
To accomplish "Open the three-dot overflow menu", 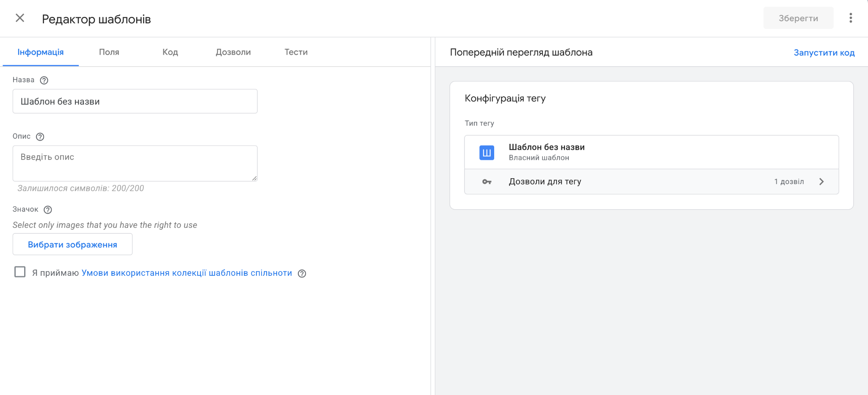I will coord(850,18).
